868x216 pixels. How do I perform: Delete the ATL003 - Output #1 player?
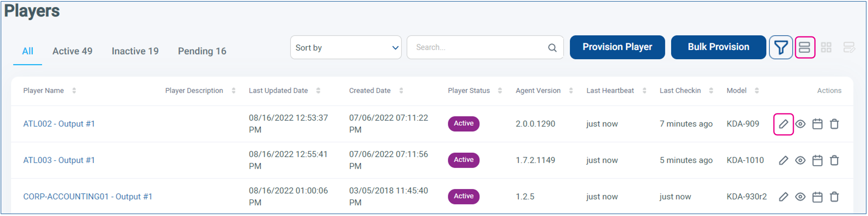click(x=834, y=161)
